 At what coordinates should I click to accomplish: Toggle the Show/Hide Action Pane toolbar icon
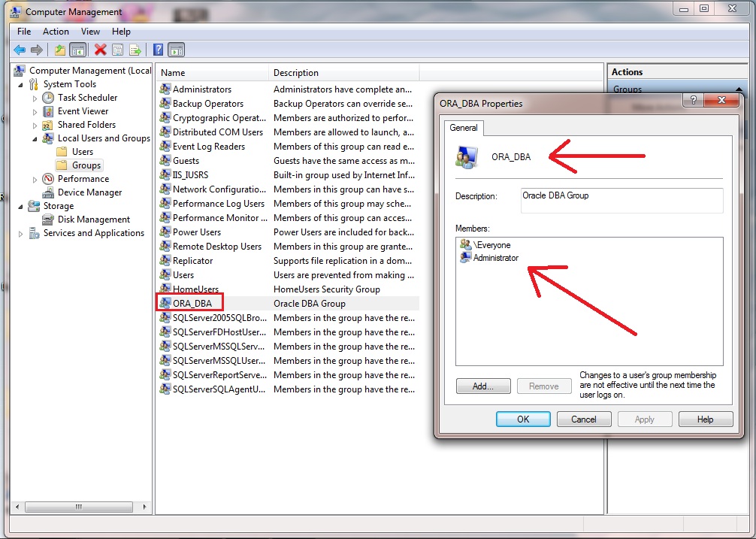tap(176, 50)
